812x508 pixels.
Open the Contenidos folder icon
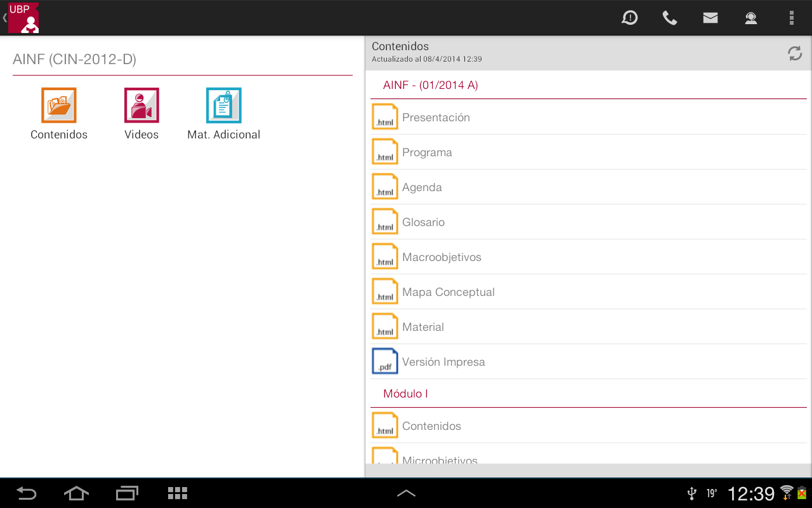[x=59, y=105]
